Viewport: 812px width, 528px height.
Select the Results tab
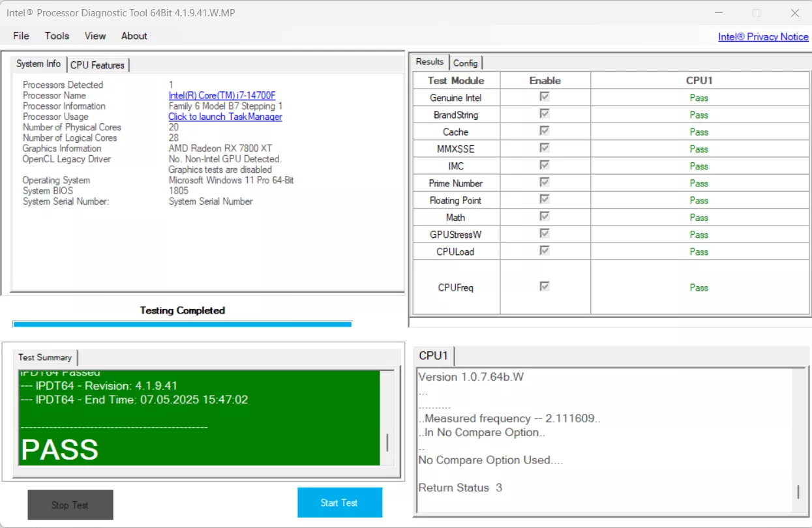point(430,61)
